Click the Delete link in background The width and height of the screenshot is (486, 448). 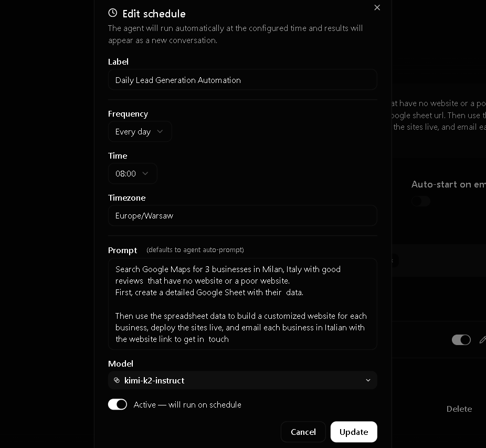click(459, 409)
